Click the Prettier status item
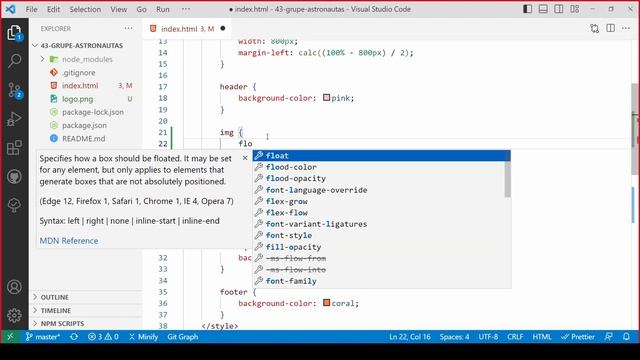Screen dimensions: 640x360 [x=578, y=337]
